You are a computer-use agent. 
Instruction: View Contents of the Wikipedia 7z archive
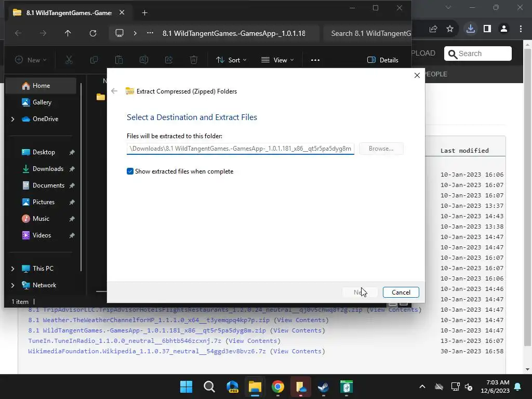point(297,351)
